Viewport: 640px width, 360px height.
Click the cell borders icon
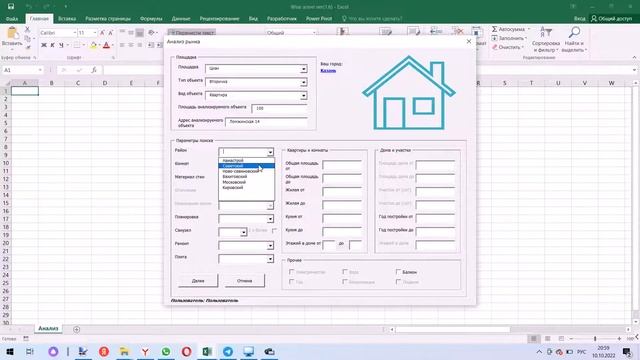77,45
